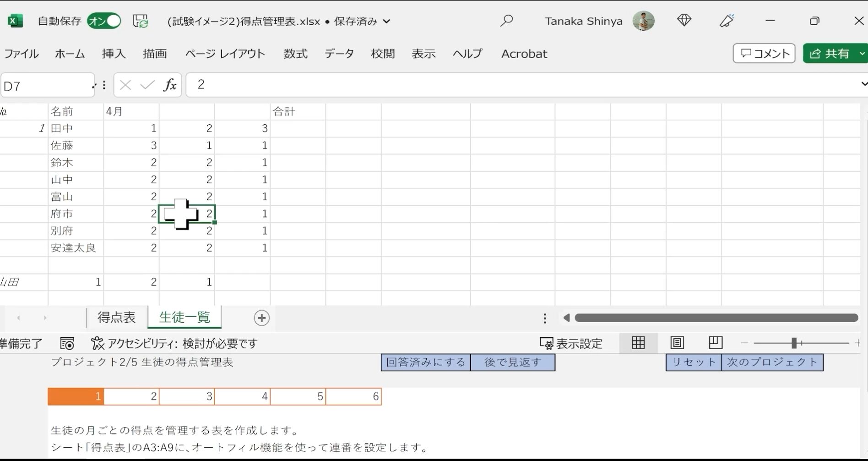The image size is (868, 461).
Task: Open the データ ribbon tab
Action: tap(339, 54)
